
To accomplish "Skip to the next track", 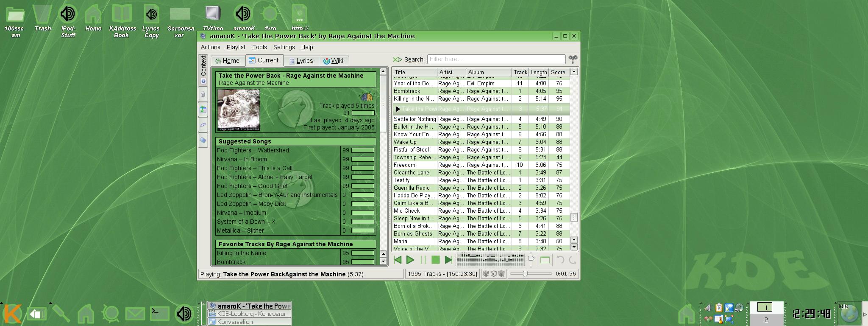I will click(x=448, y=260).
